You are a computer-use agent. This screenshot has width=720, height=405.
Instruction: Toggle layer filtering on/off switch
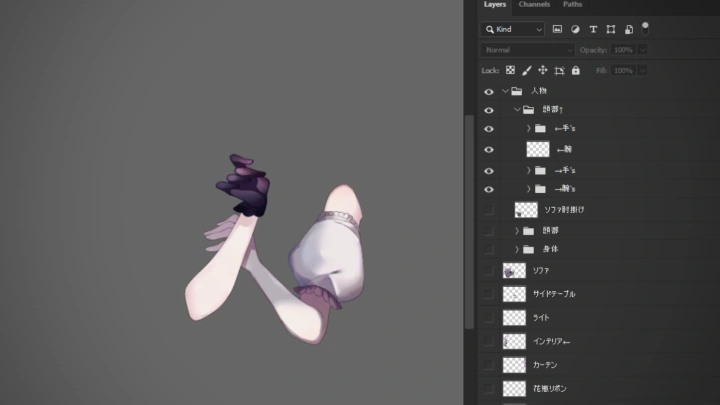tap(645, 27)
